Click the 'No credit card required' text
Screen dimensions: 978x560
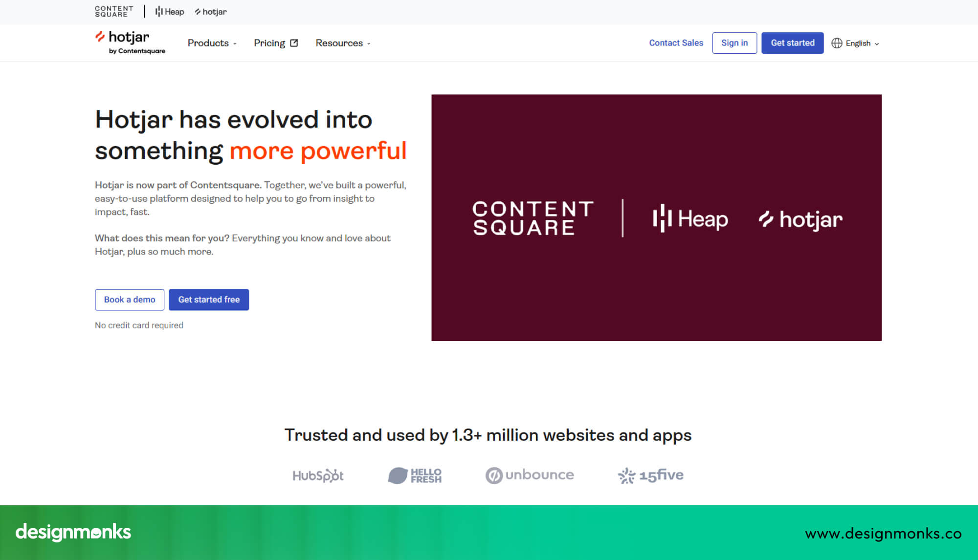(x=139, y=325)
